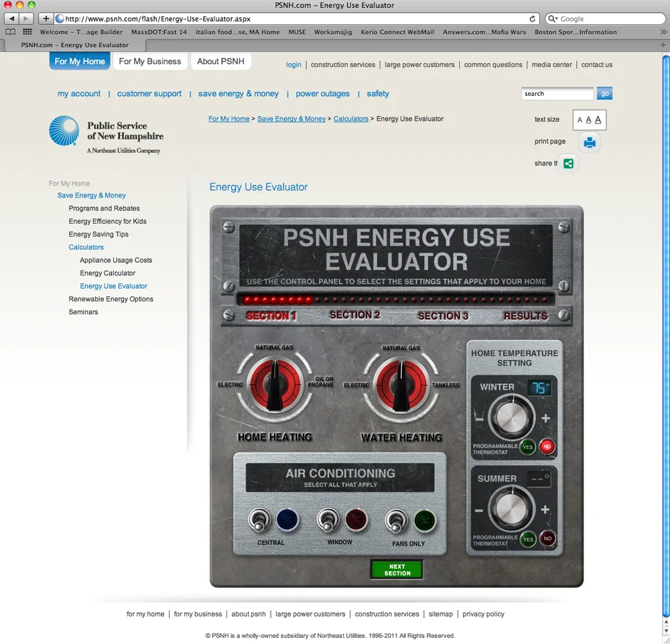Increase winter temperature with plus
Image resolution: width=670 pixels, height=644 pixels.
(545, 418)
